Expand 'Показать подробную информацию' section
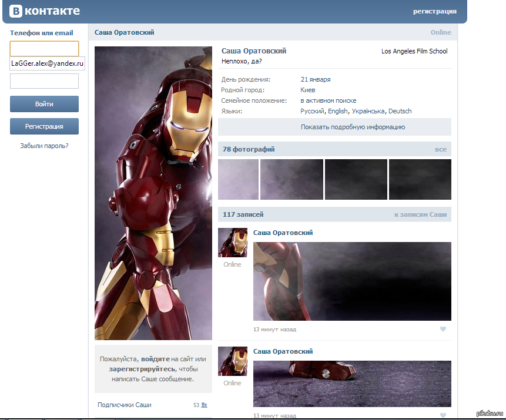The image size is (506, 420). 334,127
